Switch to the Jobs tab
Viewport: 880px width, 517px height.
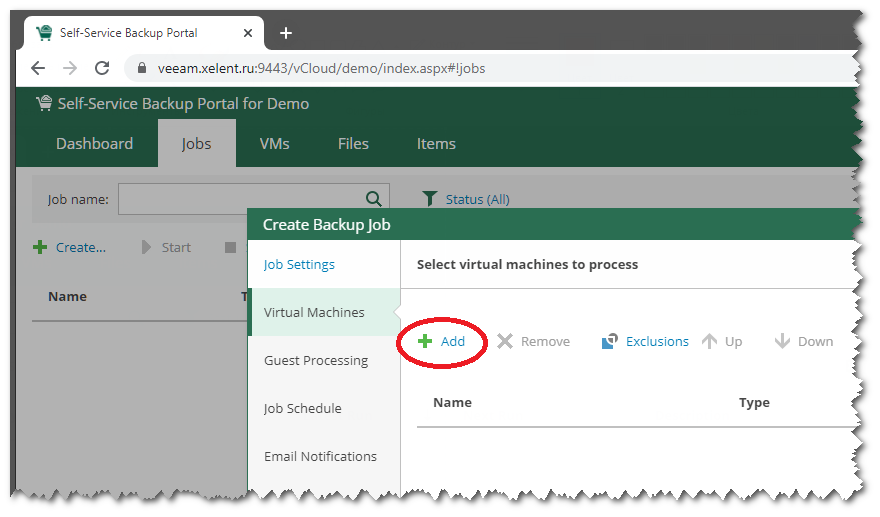tap(196, 144)
